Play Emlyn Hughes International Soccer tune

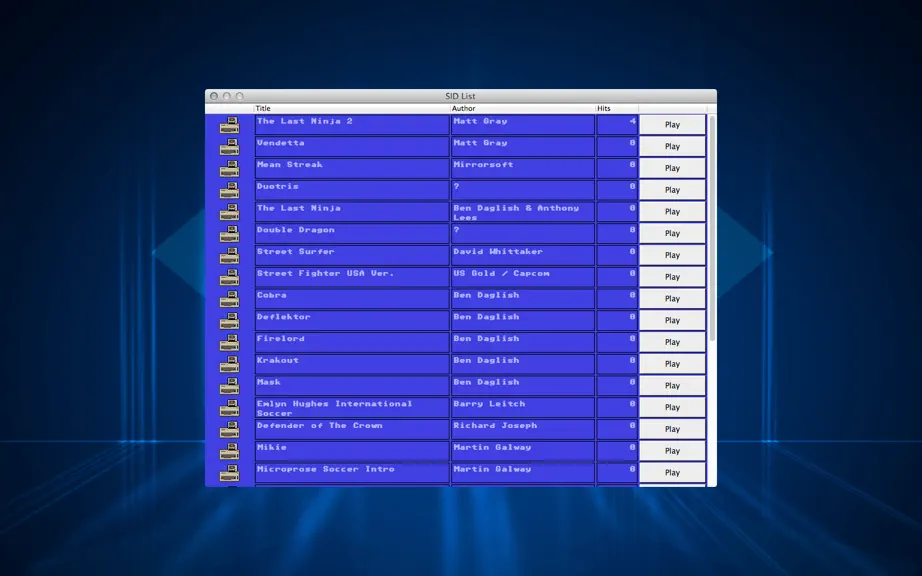672,407
